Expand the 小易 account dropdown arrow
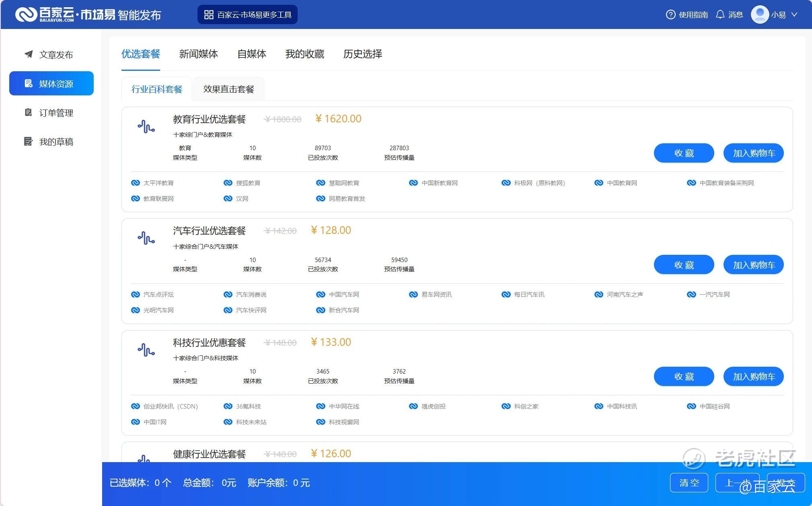The width and height of the screenshot is (812, 506). click(794, 15)
